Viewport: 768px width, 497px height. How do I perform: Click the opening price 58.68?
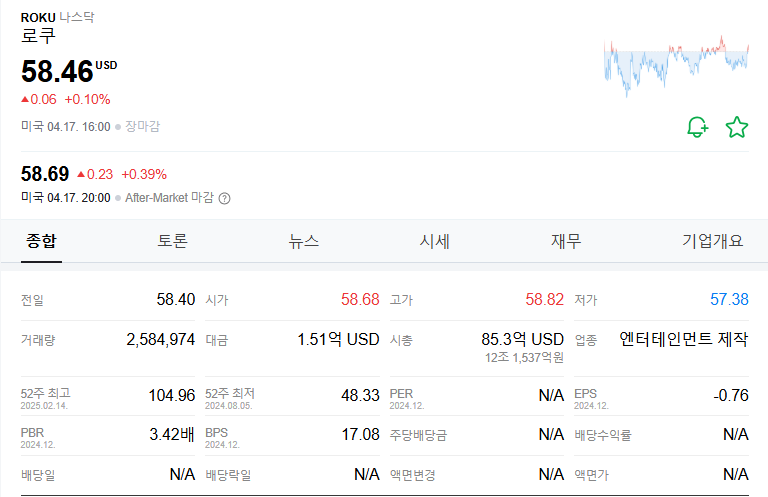pyautogui.click(x=360, y=299)
